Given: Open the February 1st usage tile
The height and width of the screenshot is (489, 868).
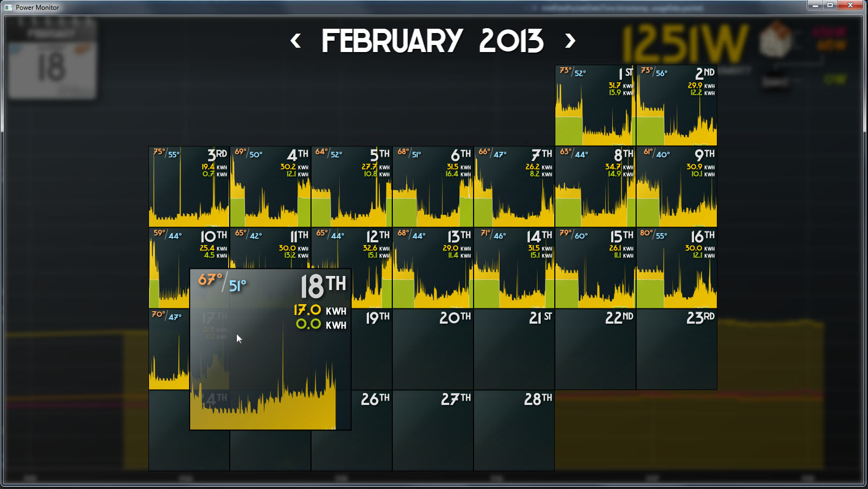Looking at the screenshot, I should click(595, 106).
